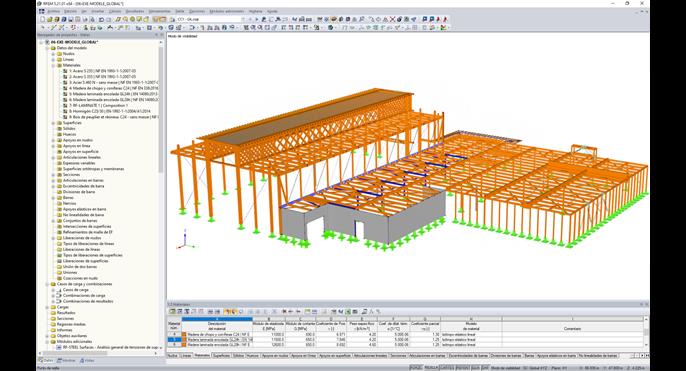This screenshot has height=371, width=686.
Task: Click first icon in the materials table toolbar
Action: coord(172,312)
